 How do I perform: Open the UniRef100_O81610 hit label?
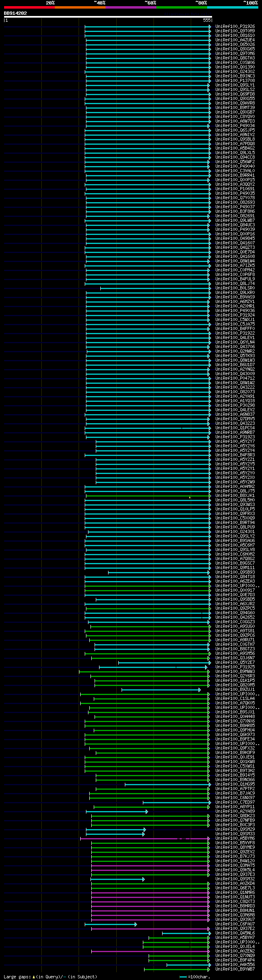235,36
